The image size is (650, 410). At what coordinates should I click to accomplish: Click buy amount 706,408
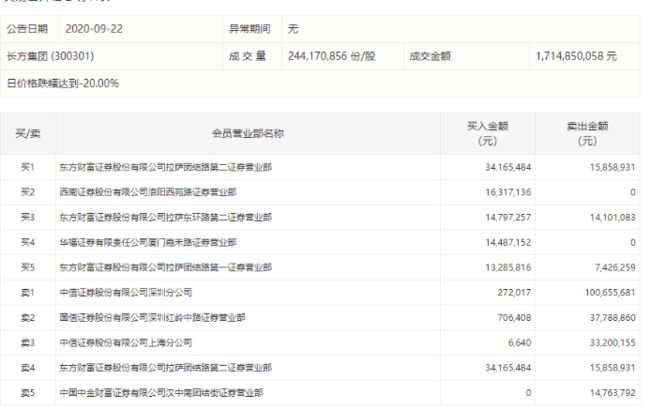coord(514,318)
